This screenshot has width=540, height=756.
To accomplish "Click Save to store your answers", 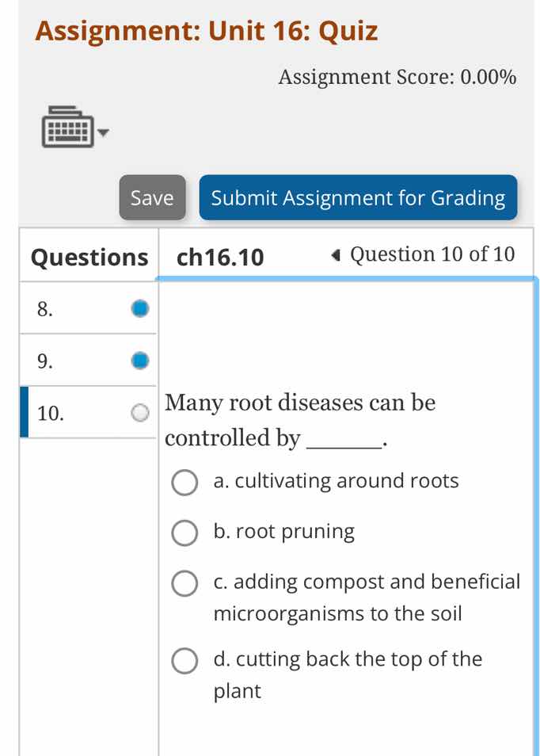I will pos(152,198).
